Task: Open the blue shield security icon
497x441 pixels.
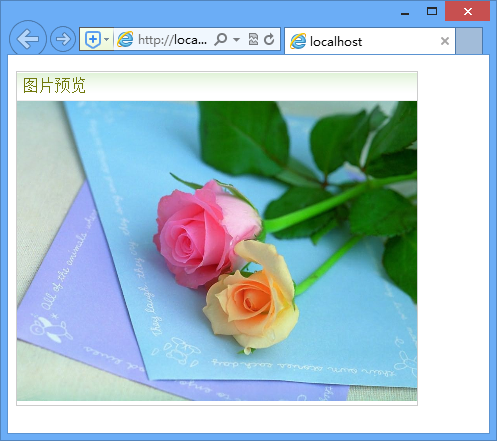Action: (x=93, y=40)
